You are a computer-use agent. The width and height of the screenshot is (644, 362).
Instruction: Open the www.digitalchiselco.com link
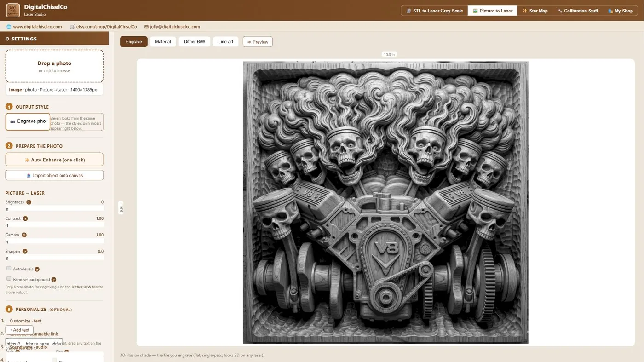coord(37,27)
